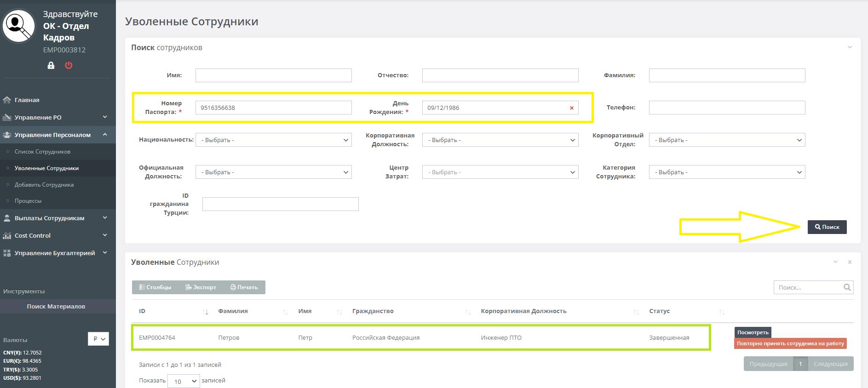
Task: Open Список Сотрудников in the sidebar
Action: [x=42, y=152]
